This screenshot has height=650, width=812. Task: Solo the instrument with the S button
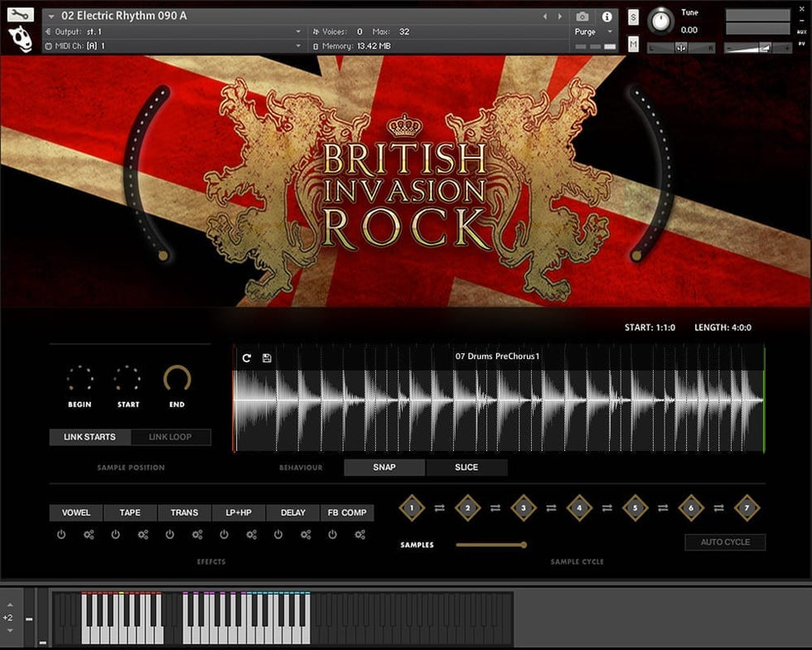634,17
